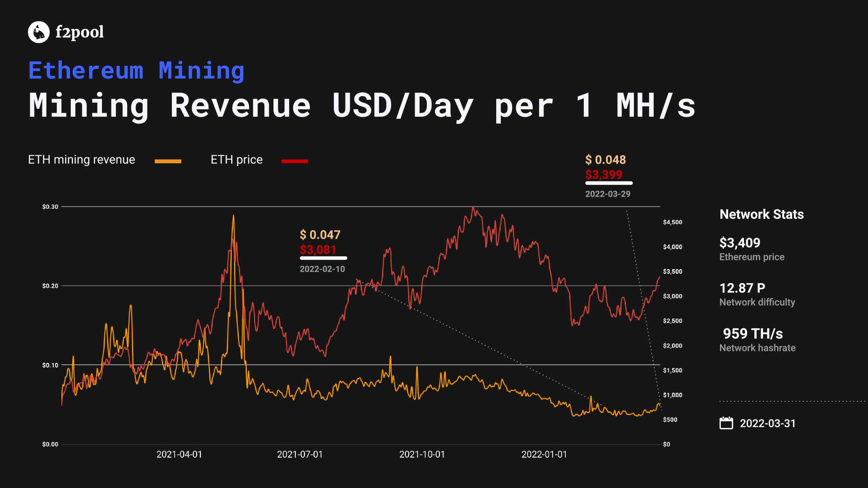
Task: Click the $4,000 right axis label
Action: click(x=673, y=247)
